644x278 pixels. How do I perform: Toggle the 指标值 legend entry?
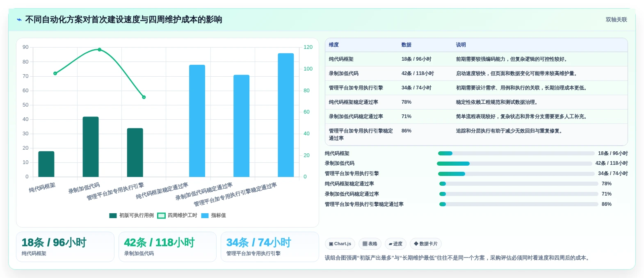point(214,216)
